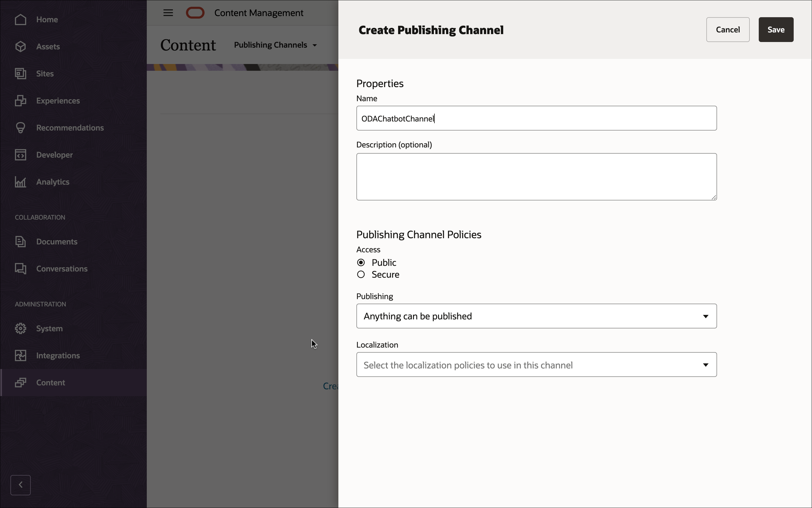Open the Conversations panel
Image resolution: width=812 pixels, height=508 pixels.
[62, 268]
